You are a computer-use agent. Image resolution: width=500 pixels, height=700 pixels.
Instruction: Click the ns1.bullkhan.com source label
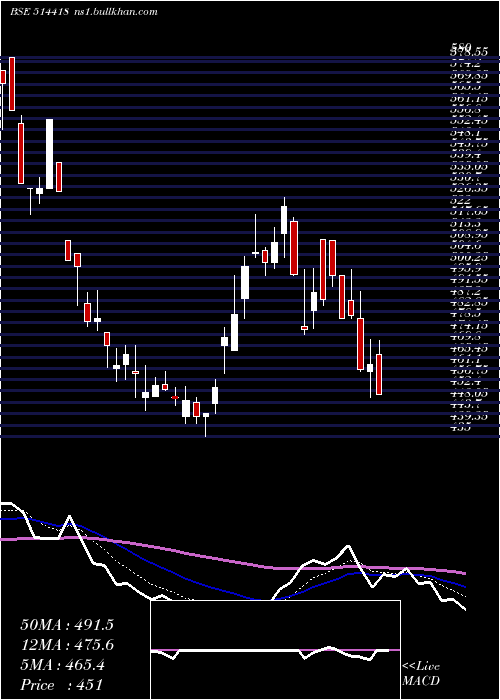114,12
